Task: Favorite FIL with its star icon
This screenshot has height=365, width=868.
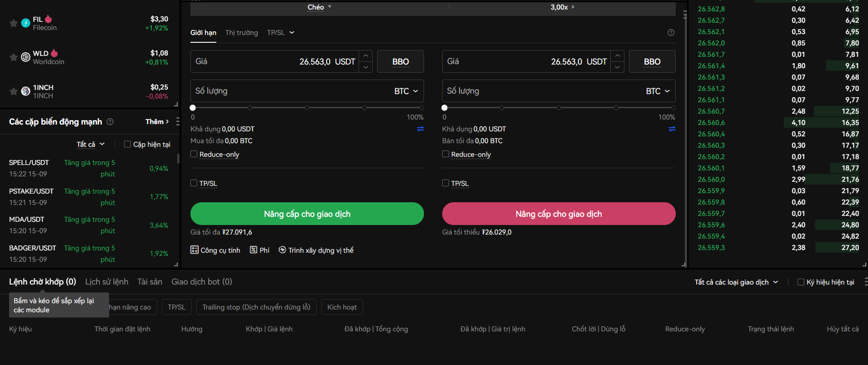Action: 14,23
